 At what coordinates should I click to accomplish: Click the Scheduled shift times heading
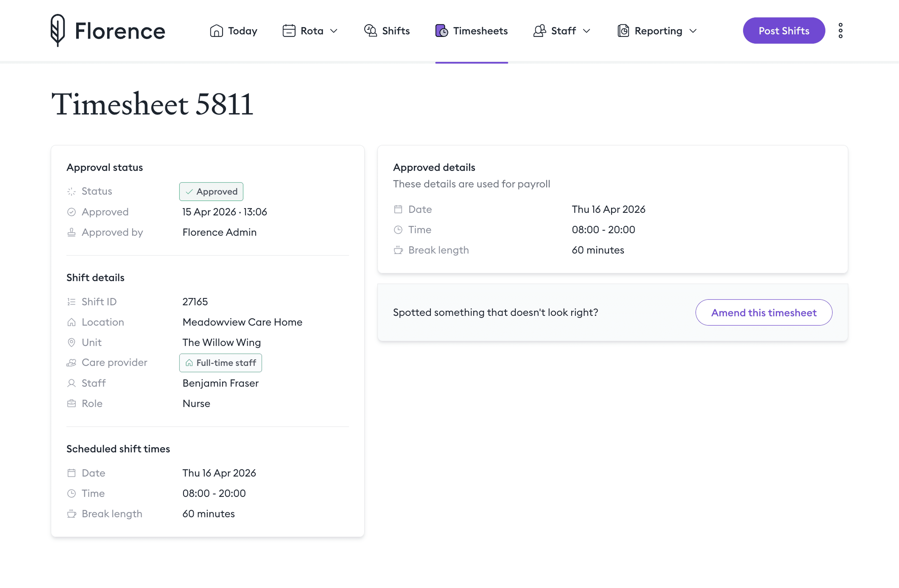pos(118,449)
